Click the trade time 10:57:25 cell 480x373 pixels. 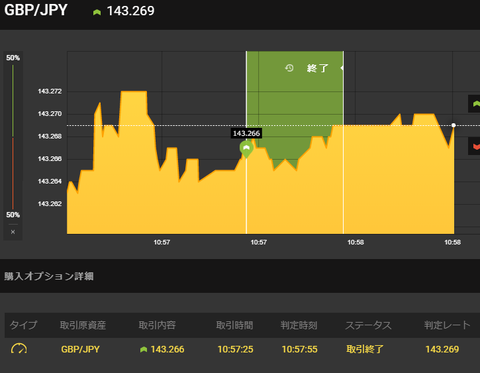[235, 349]
